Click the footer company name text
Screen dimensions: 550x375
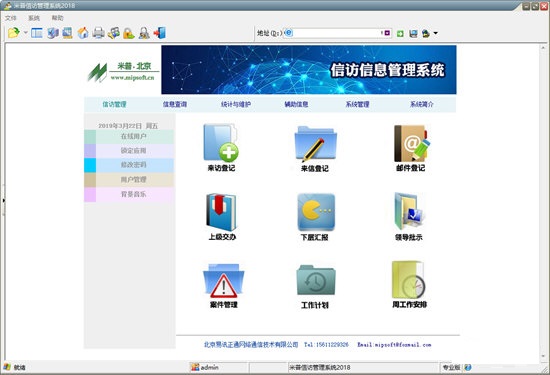[x=251, y=345]
